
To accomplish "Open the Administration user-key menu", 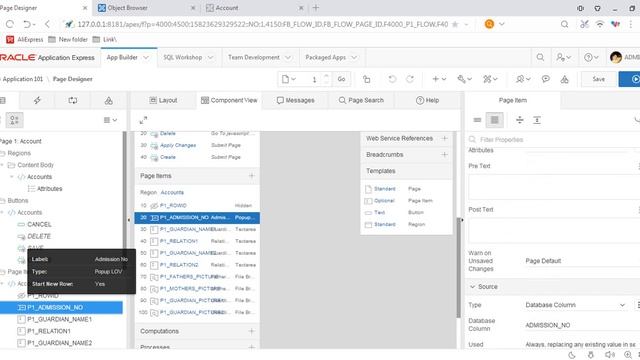I will [x=563, y=58].
